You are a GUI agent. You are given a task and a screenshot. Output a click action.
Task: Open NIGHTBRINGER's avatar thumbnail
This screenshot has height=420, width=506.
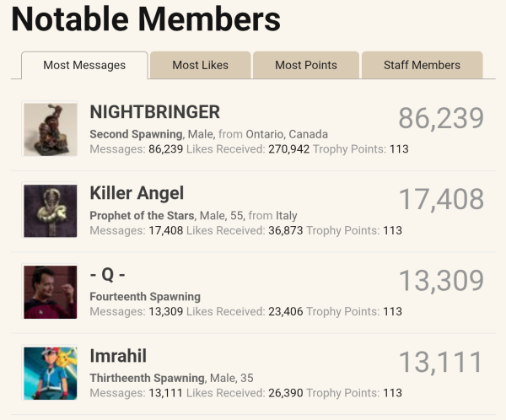[x=51, y=129]
